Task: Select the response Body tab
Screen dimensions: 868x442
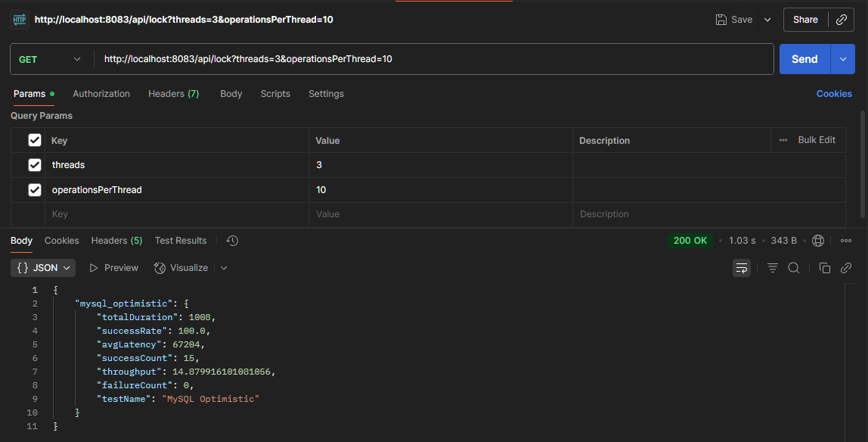Action: point(22,241)
